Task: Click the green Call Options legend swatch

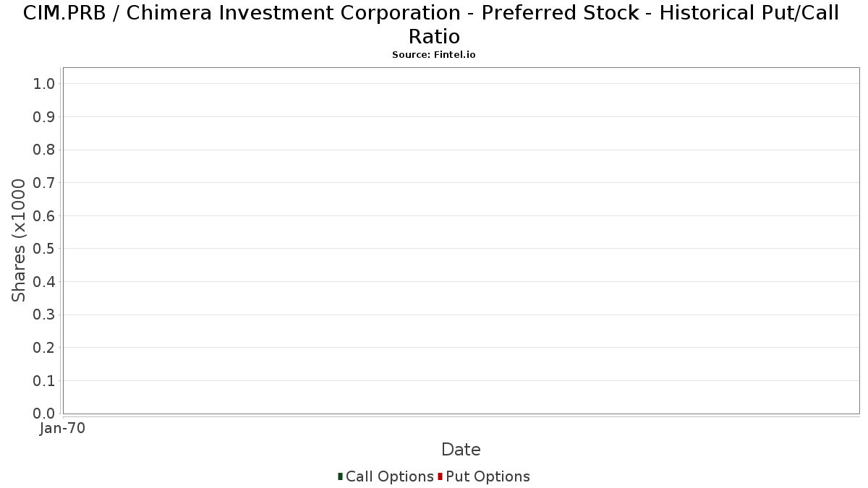Action: point(340,476)
